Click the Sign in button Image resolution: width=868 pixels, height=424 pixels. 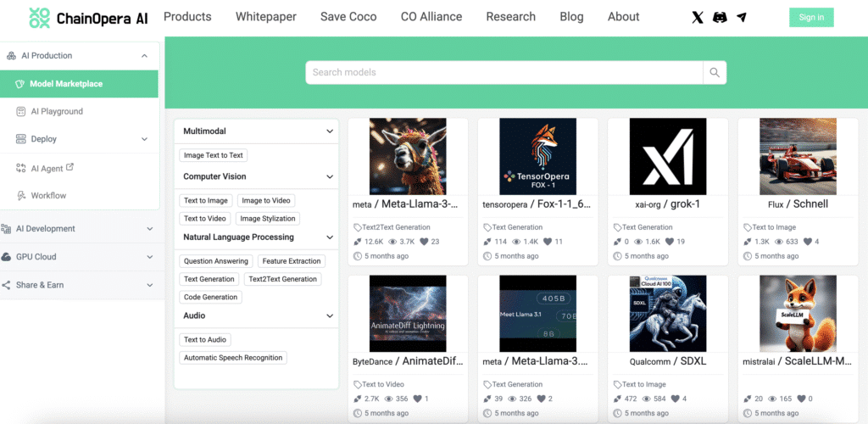811,17
